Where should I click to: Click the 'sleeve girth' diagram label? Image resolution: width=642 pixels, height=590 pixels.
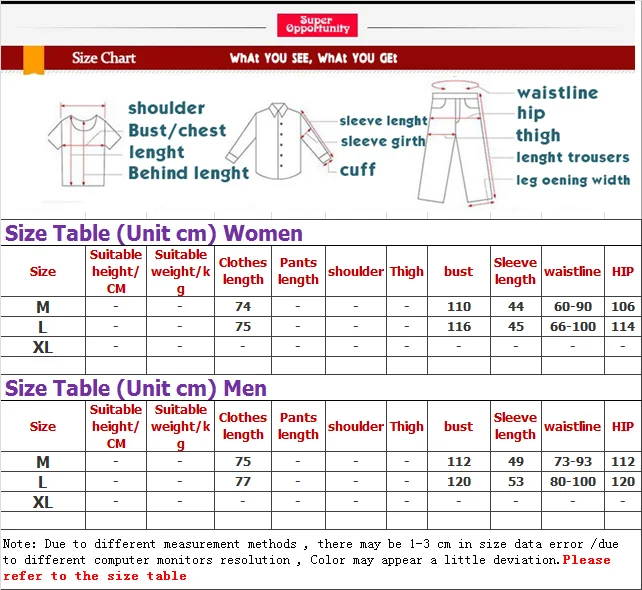pos(383,141)
